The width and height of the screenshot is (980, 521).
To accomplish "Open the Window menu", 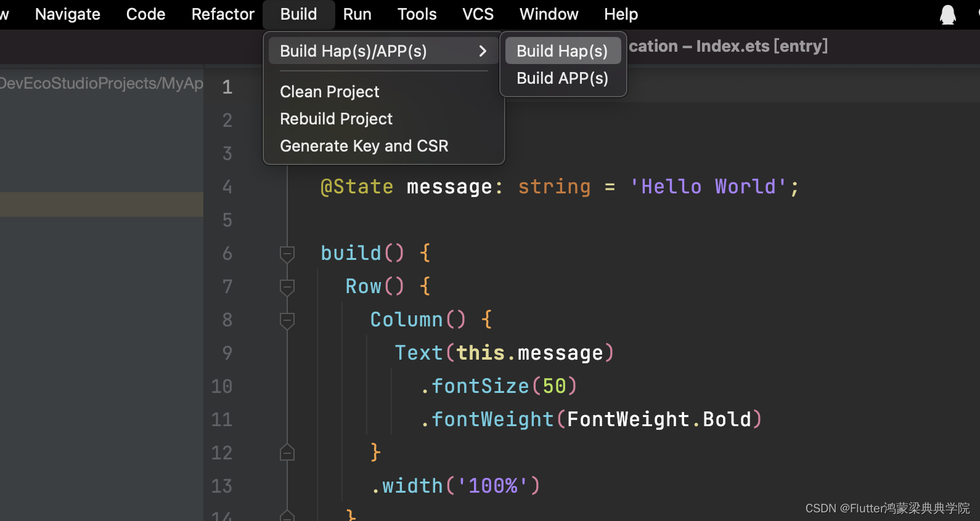I will (x=549, y=14).
